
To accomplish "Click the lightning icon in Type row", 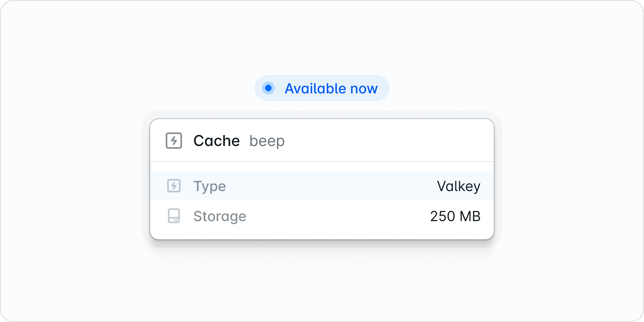I will [174, 186].
